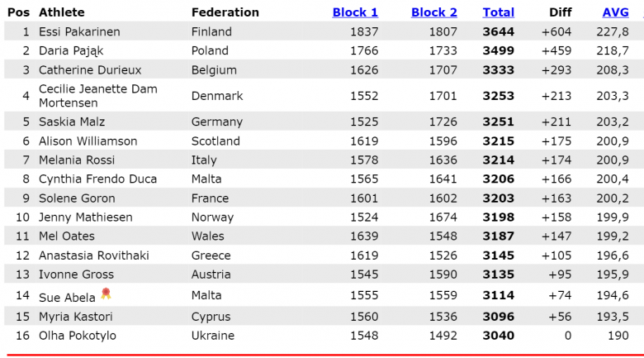Image resolution: width=644 pixels, height=358 pixels.
Task: Sort table by Total column link
Action: click(x=498, y=12)
